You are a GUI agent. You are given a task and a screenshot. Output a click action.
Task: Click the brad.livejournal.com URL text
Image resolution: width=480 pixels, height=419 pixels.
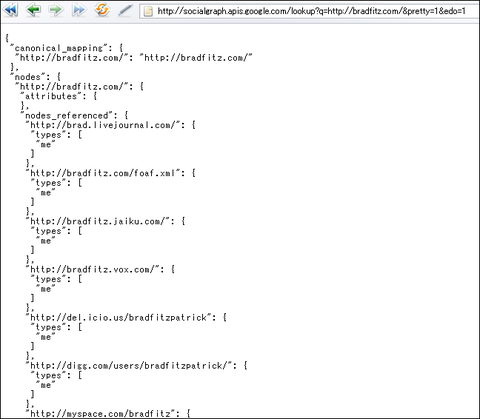[103, 125]
